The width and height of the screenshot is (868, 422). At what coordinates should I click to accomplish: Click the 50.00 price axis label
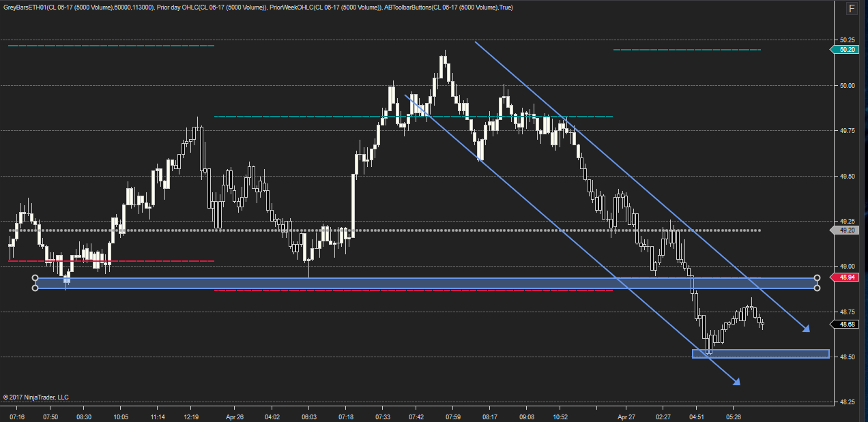(847, 85)
